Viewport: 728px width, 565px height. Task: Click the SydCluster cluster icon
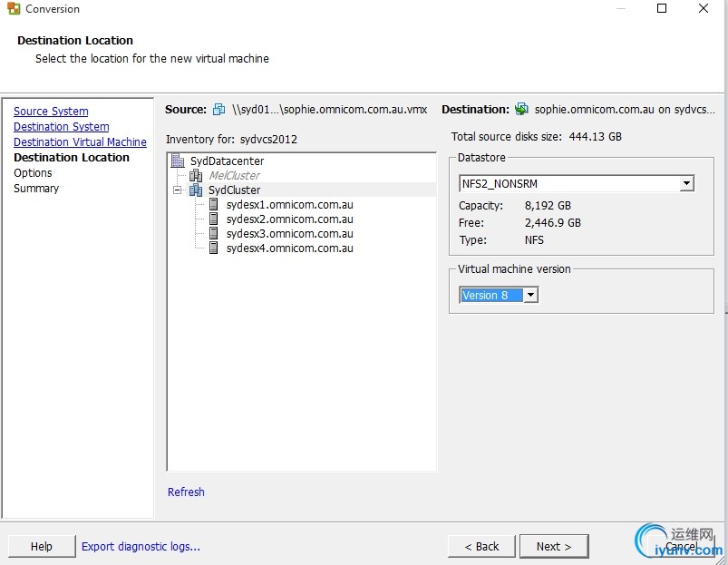(x=196, y=190)
